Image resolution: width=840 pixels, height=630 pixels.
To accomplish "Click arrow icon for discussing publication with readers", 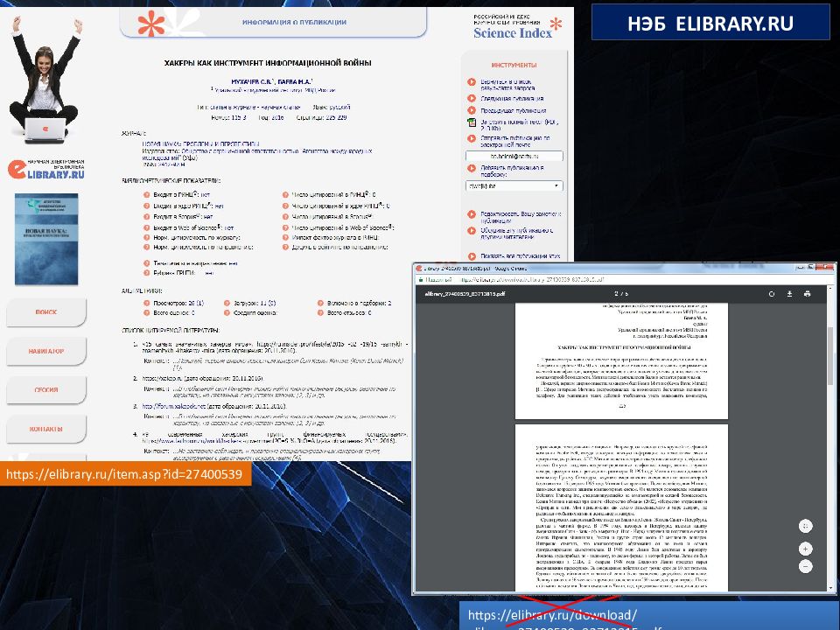I will (x=472, y=231).
